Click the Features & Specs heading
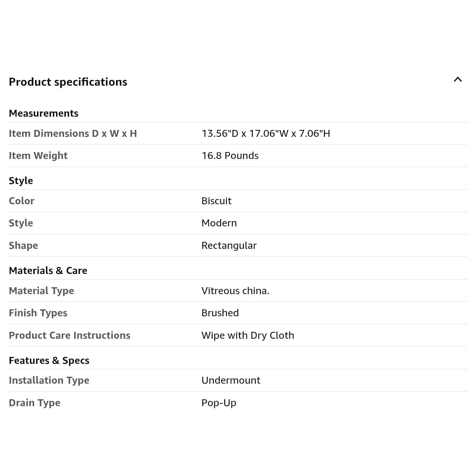Viewport: 476px width, 476px height. pyautogui.click(x=49, y=361)
